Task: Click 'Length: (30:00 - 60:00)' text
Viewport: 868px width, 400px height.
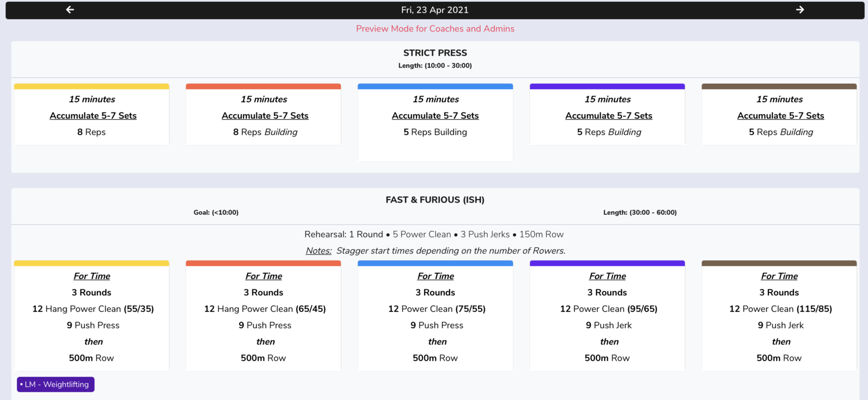Action: click(x=640, y=212)
